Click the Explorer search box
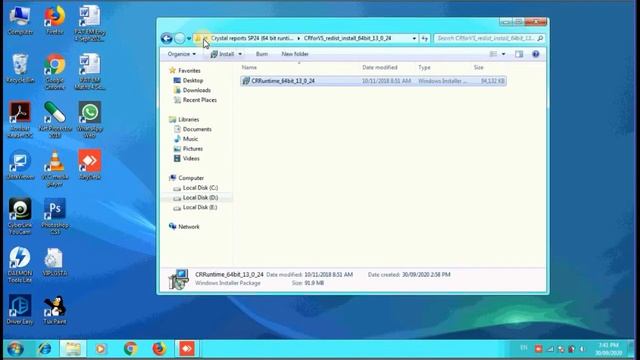This screenshot has width=640, height=360. click(489, 38)
